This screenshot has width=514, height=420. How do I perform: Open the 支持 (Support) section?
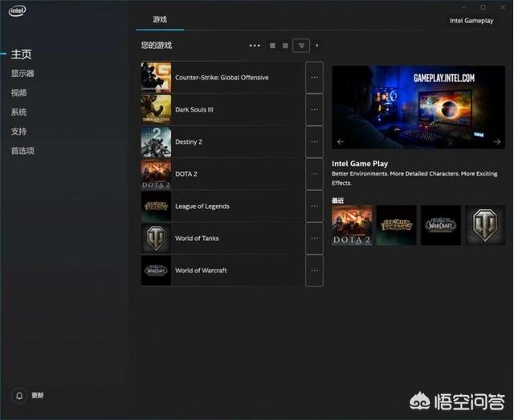pyautogui.click(x=18, y=131)
